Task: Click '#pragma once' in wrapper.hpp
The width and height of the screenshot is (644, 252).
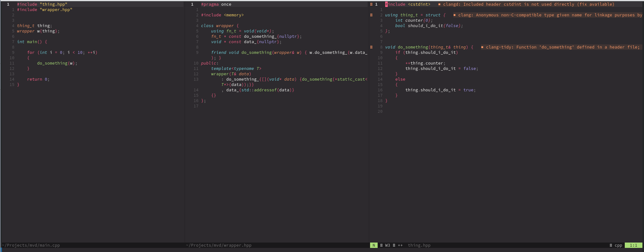Action: point(216,4)
